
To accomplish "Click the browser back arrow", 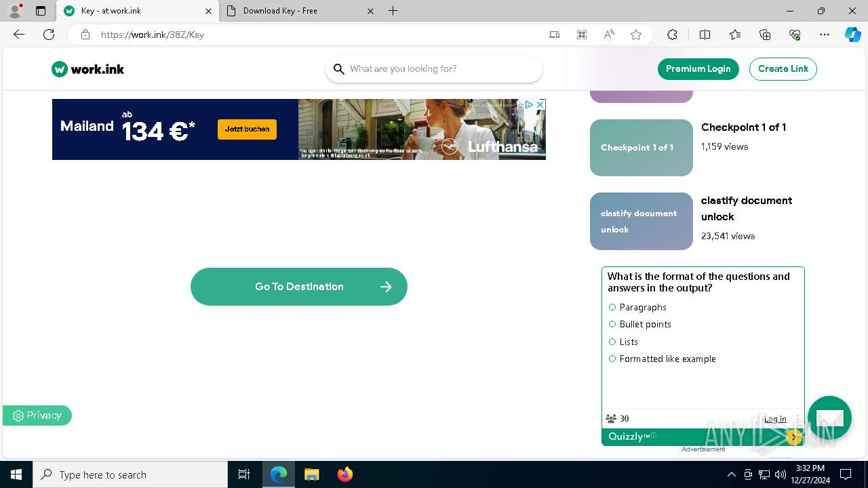I will pyautogui.click(x=19, y=35).
